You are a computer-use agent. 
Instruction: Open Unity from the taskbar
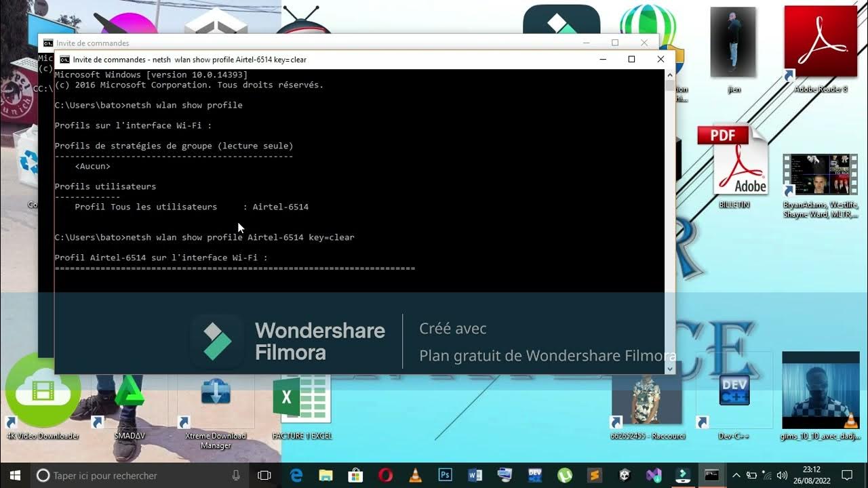tap(624, 475)
